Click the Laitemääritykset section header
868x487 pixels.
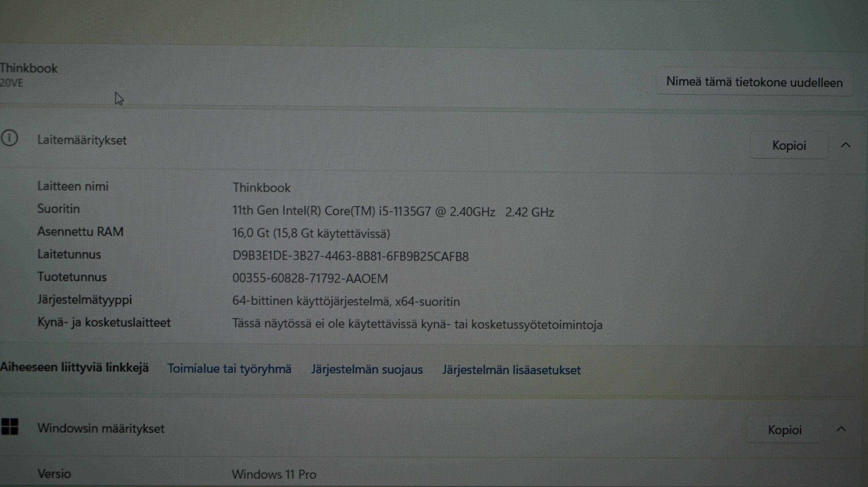82,140
